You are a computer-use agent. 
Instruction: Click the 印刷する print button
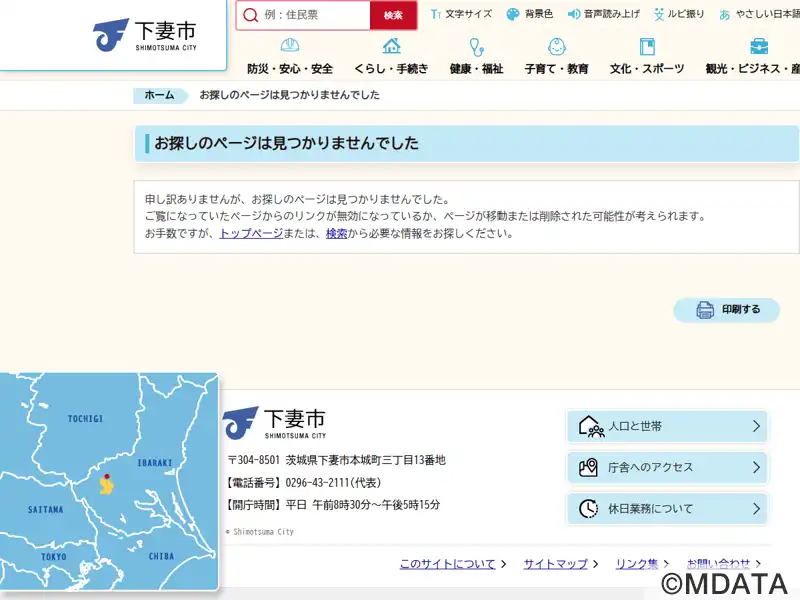726,310
